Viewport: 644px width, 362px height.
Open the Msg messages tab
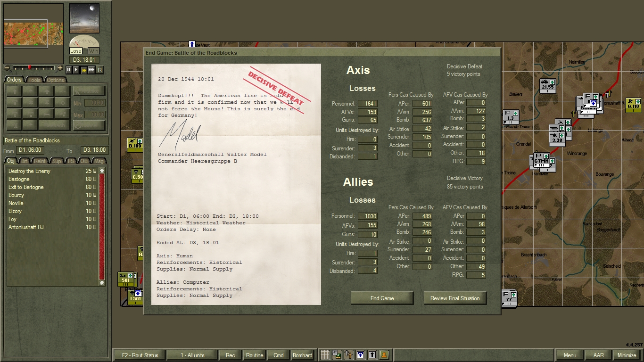[99, 161]
